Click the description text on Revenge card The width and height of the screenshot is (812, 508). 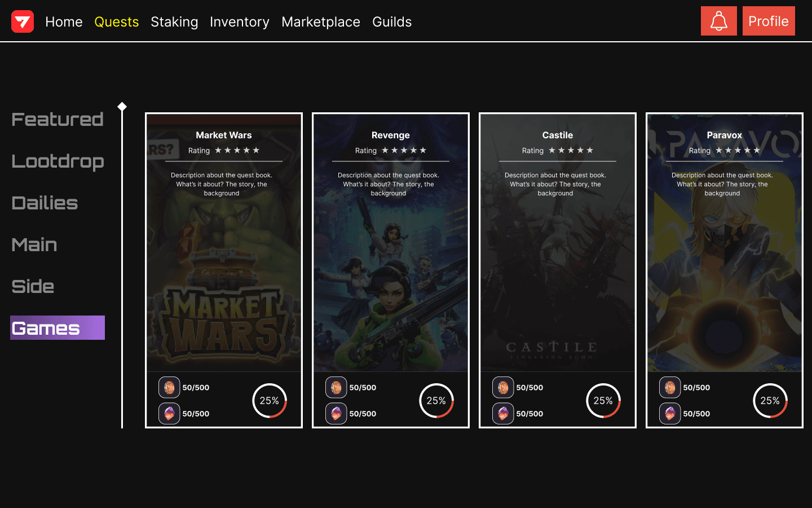[x=389, y=184]
